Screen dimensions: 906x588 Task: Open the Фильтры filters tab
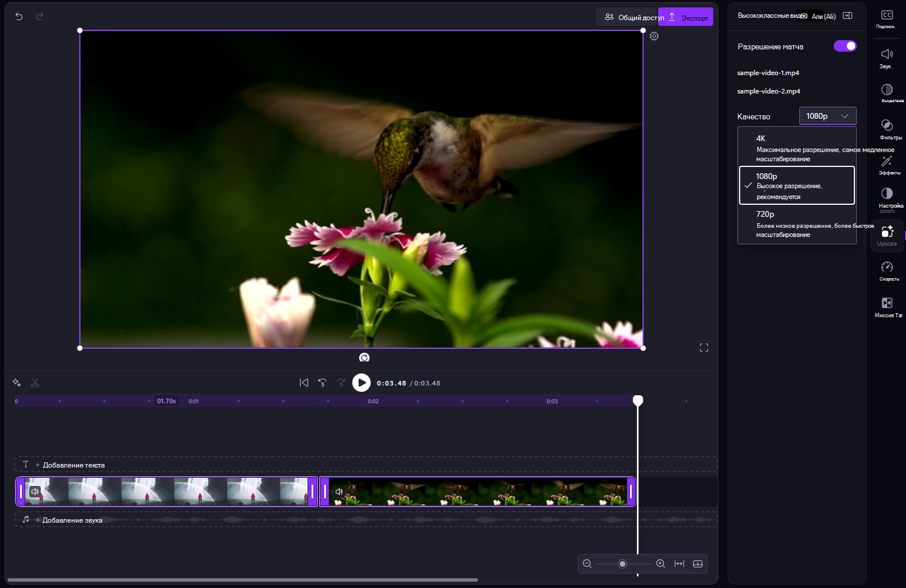887,129
